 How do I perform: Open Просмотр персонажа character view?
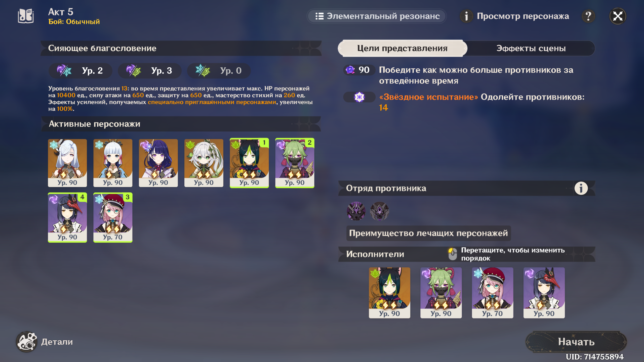tap(515, 16)
